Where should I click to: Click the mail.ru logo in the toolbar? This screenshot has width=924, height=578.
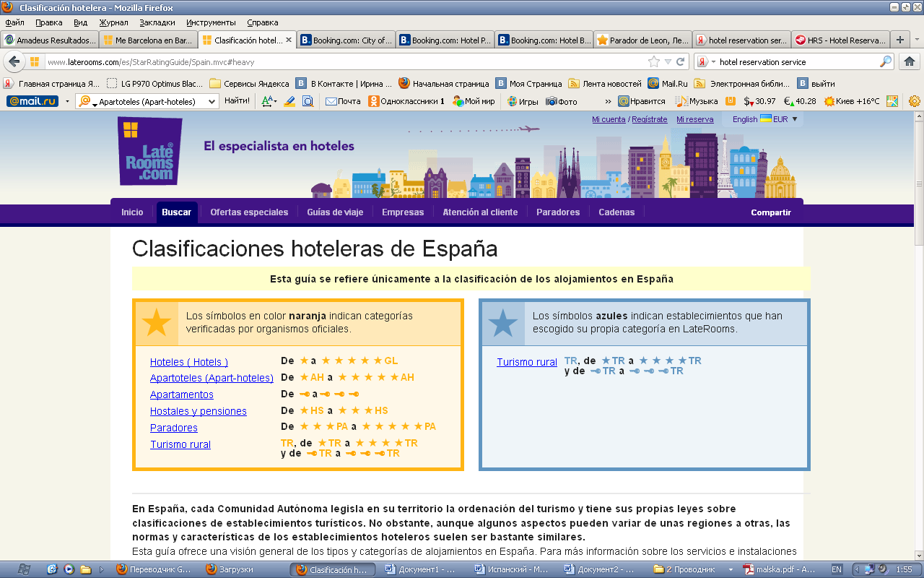[32, 101]
